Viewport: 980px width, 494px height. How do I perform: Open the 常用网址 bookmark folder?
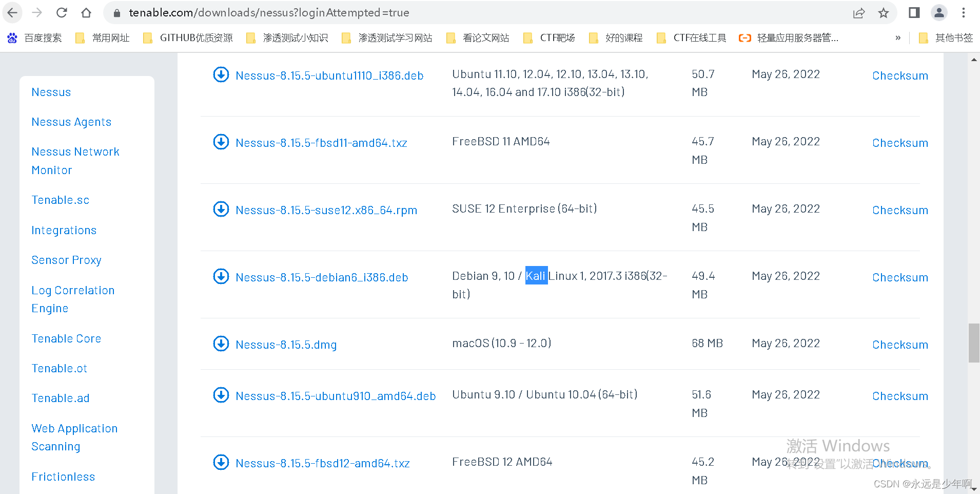click(102, 38)
